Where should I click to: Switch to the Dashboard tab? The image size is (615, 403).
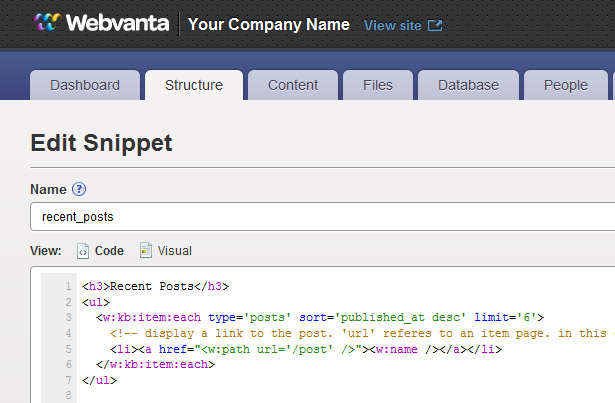[85, 85]
